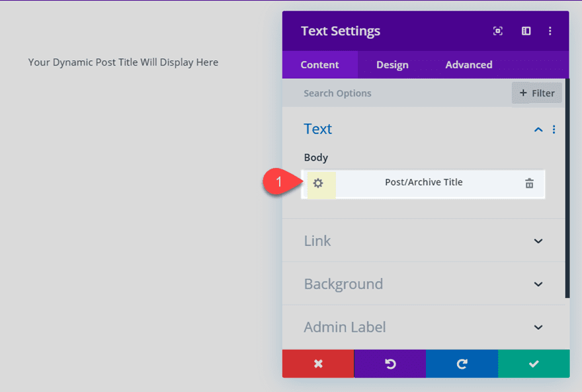
Task: Save settings with the green checkmark button
Action: point(534,364)
